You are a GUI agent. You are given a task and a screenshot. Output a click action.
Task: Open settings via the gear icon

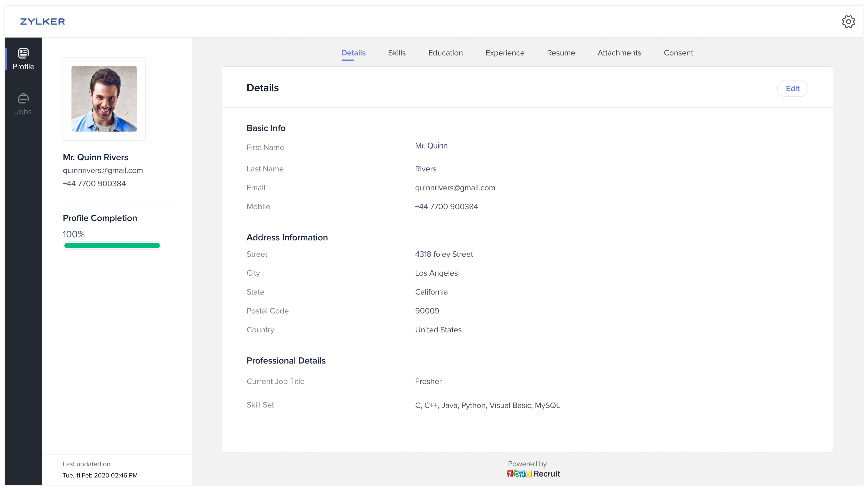coord(848,21)
